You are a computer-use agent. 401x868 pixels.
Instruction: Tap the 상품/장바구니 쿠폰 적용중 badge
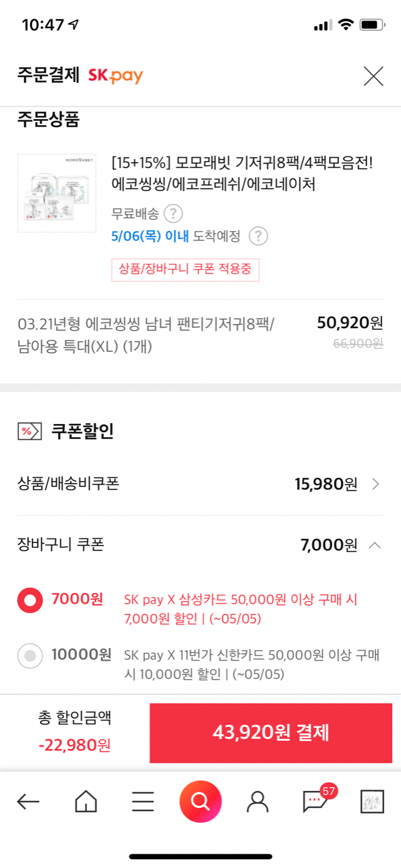pyautogui.click(x=185, y=270)
